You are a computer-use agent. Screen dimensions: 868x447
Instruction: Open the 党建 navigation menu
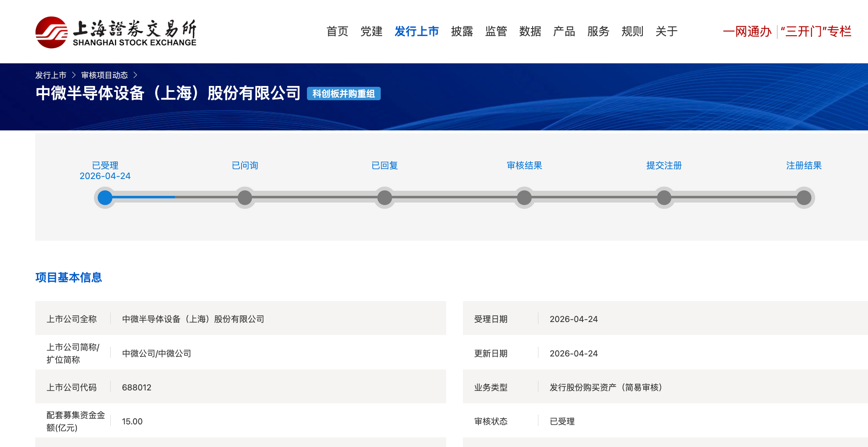371,31
